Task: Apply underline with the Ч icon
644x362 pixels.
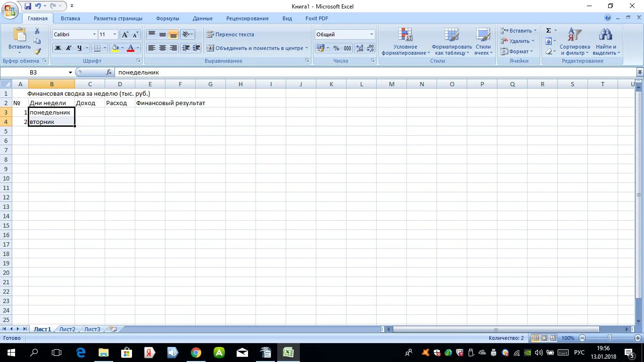Action: pos(78,48)
